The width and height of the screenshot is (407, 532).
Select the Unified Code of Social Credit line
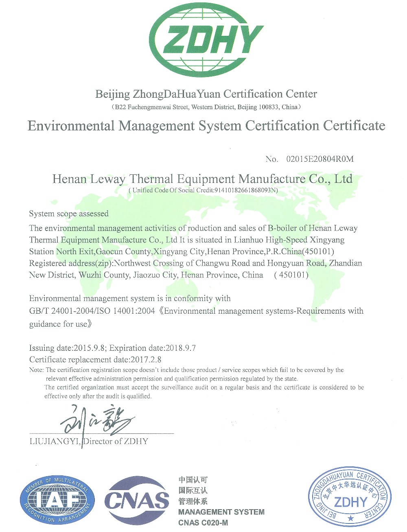click(x=203, y=190)
